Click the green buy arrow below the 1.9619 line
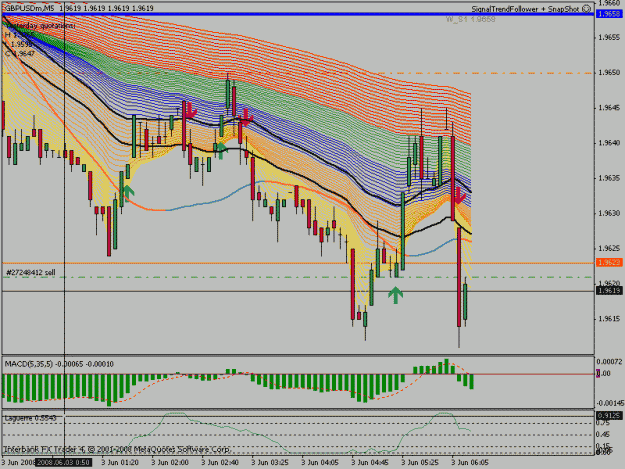This screenshot has width=625, height=469. pos(395,295)
